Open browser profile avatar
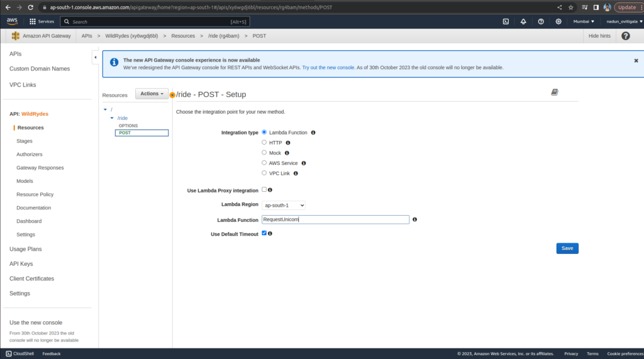 coord(607,8)
